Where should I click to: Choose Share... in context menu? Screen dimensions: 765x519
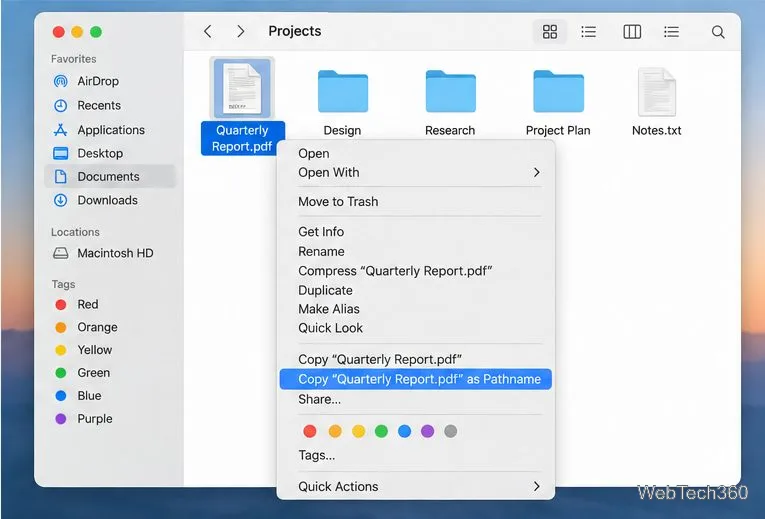point(416,399)
